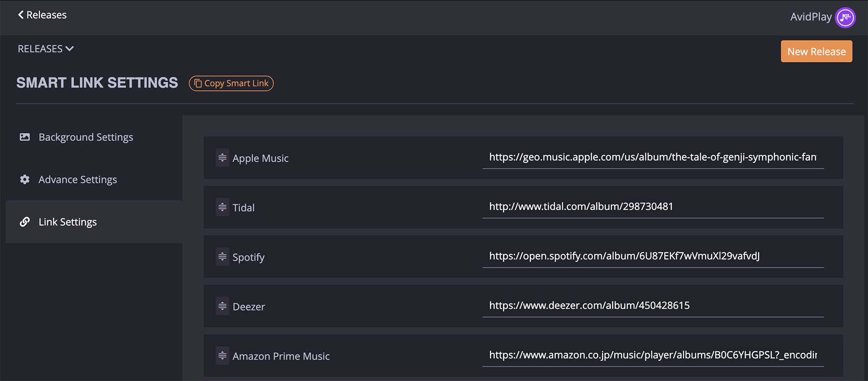Click the Copy Smart Link button

[x=231, y=83]
